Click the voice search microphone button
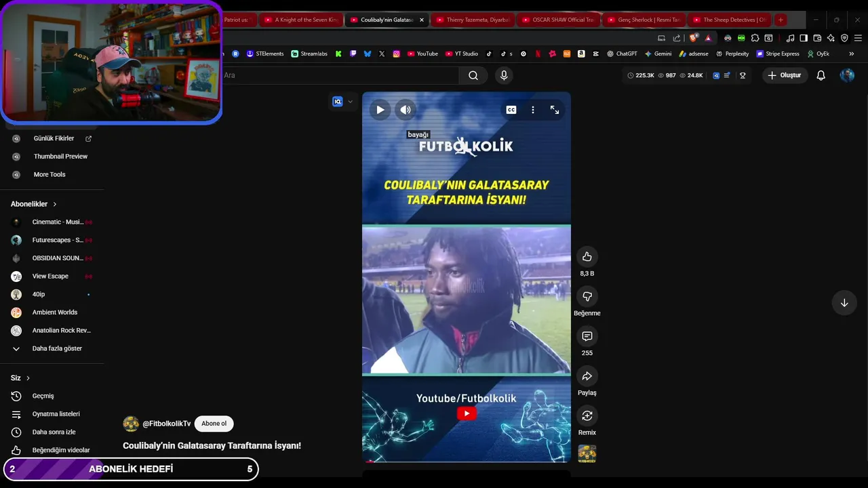The image size is (868, 488). tap(504, 75)
